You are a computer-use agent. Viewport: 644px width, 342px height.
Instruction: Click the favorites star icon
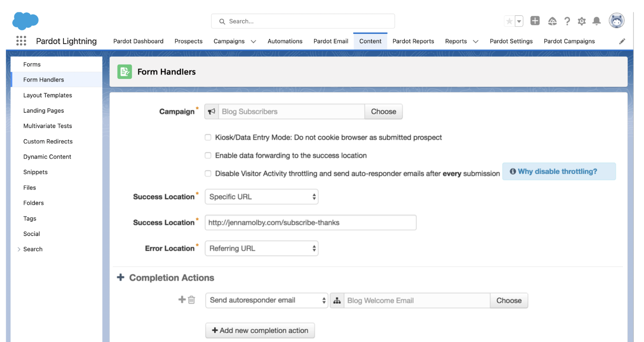[x=509, y=21]
